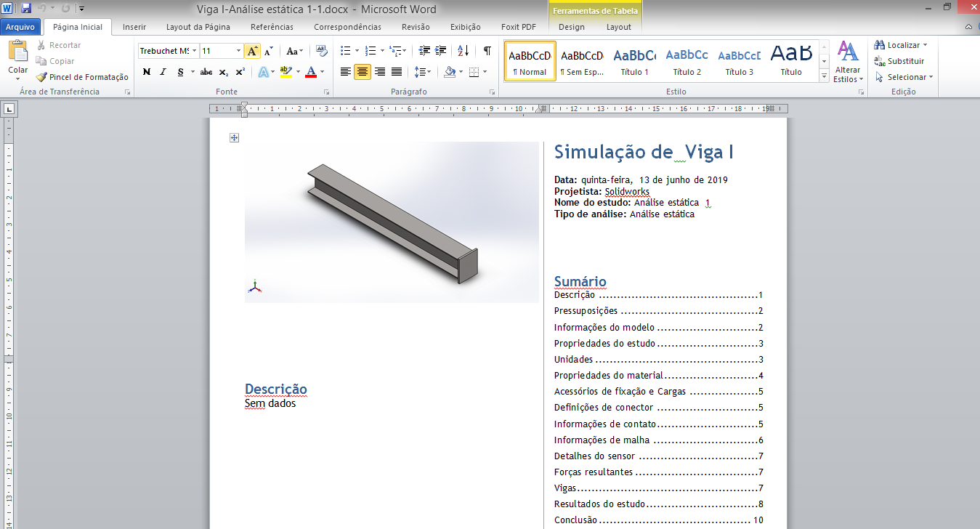Click the Pincel de Formatação brush icon

point(42,77)
